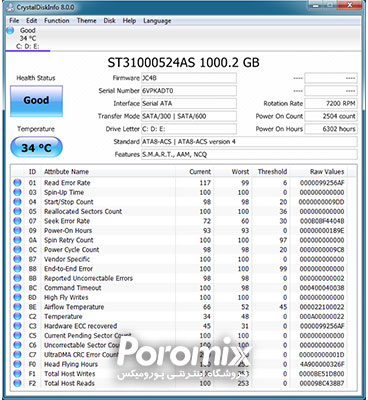Click the Serial Number field 6VPKADT0
Viewport: 368px width, 400px height.
(x=189, y=91)
